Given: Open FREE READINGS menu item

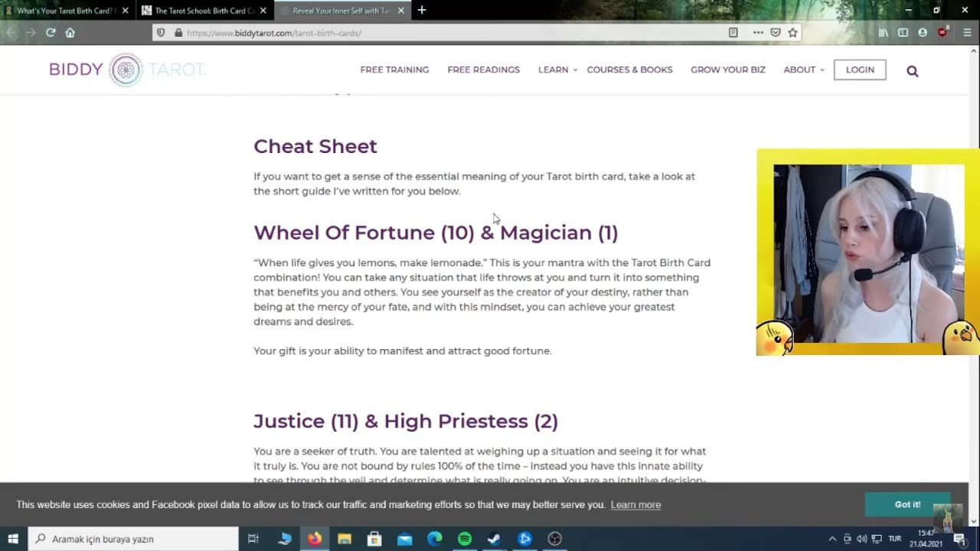Looking at the screenshot, I should click(x=483, y=70).
